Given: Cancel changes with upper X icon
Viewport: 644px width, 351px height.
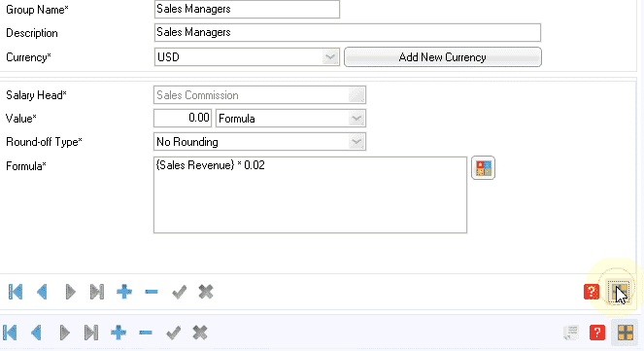Looking at the screenshot, I should pos(206,292).
